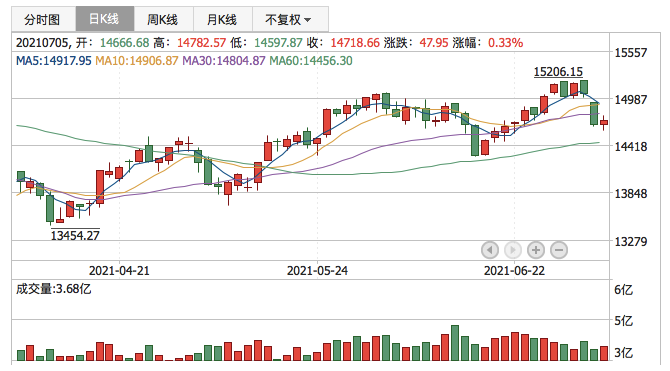Click the MA60:14456.30 indicator text
The width and height of the screenshot is (670, 371).
311,61
